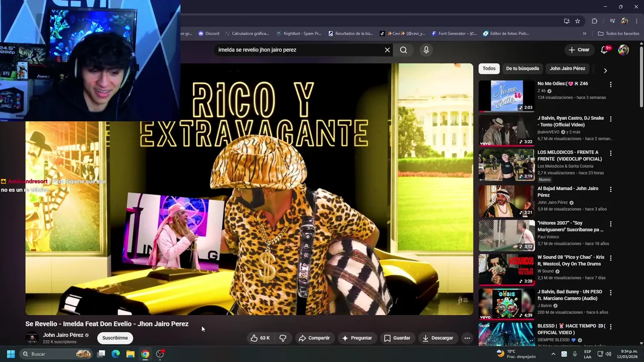Screen dimensions: 644x362
Task: Save video with the Guardar button
Action: coord(397,338)
